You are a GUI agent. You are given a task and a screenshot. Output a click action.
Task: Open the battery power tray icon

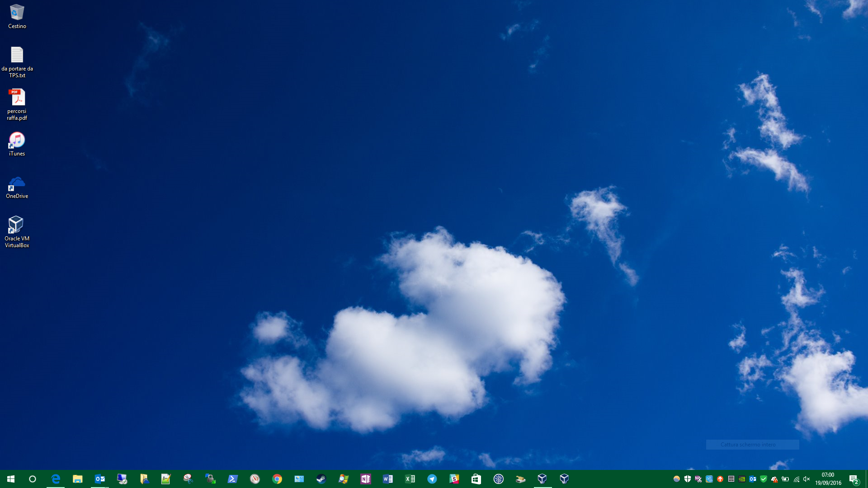785,479
